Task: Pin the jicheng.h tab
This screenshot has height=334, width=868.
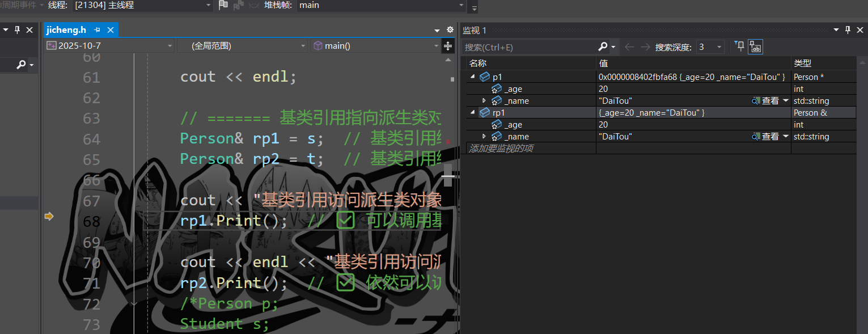Action: 96,30
